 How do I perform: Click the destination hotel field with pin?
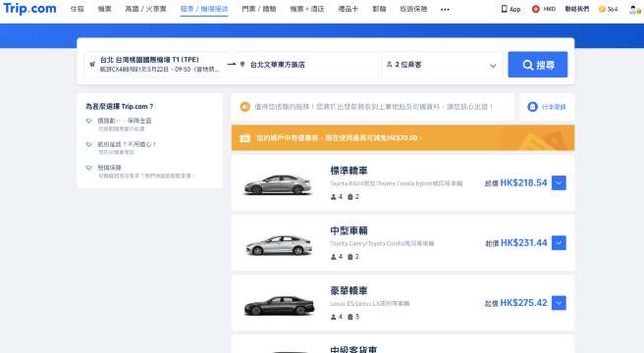point(306,65)
